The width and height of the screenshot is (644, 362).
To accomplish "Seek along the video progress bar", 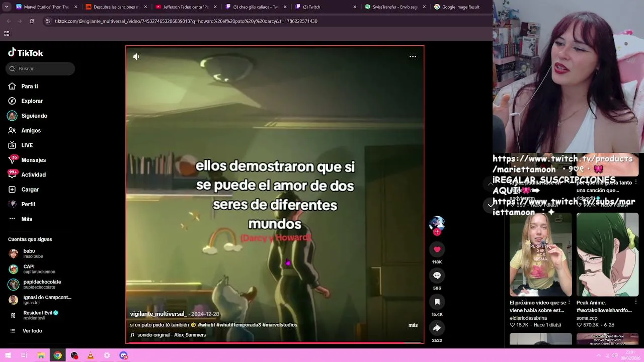I will pyautogui.click(x=275, y=342).
